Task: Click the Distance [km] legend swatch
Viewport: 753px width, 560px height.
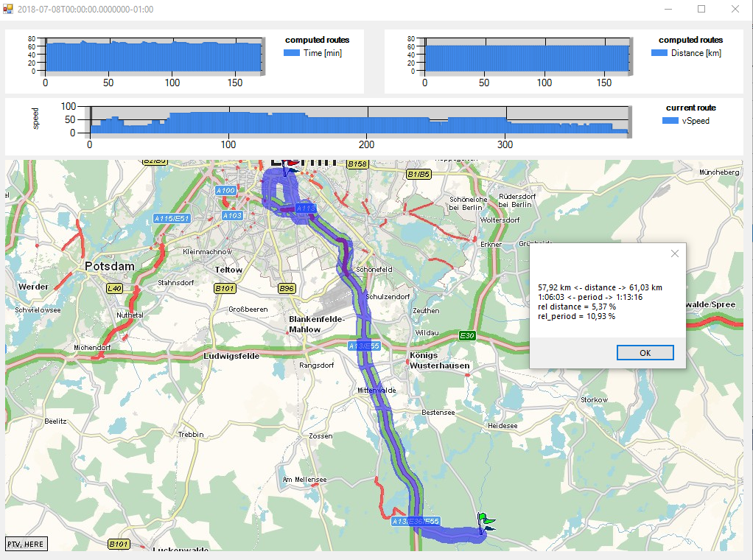Action: [659, 53]
